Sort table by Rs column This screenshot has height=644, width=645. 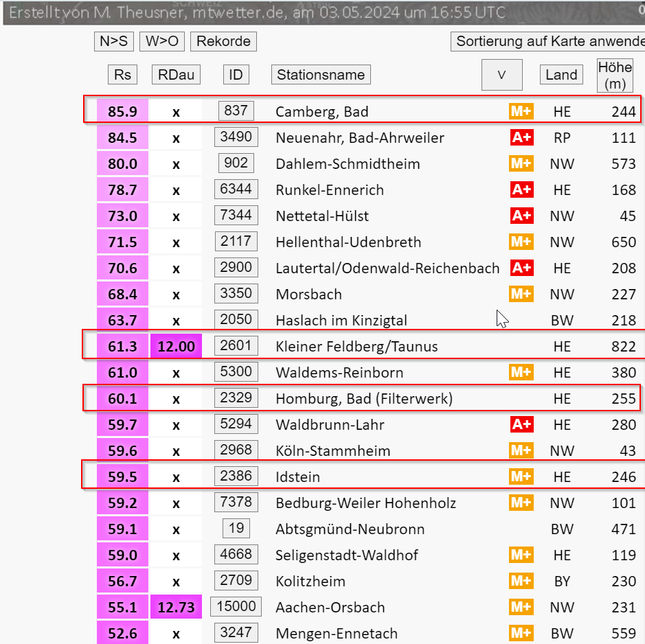[x=122, y=75]
